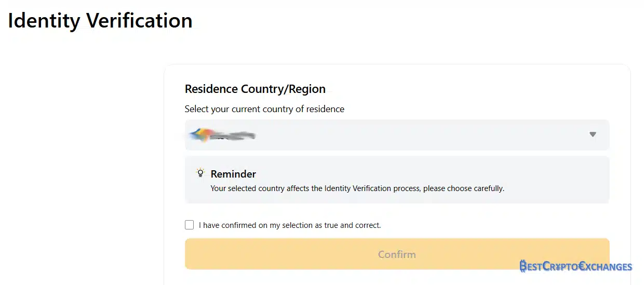Click the word 'Exchanges' in the watermark

pyautogui.click(x=606, y=267)
